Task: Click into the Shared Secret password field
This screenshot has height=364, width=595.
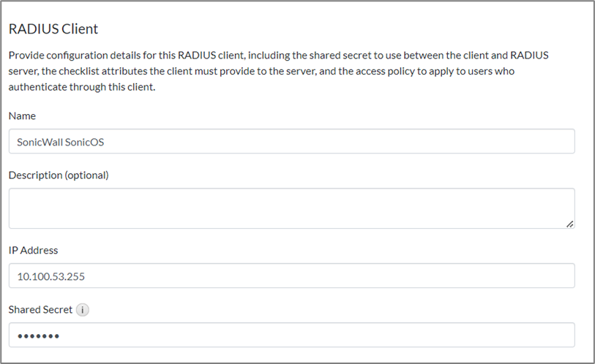Action: [291, 335]
